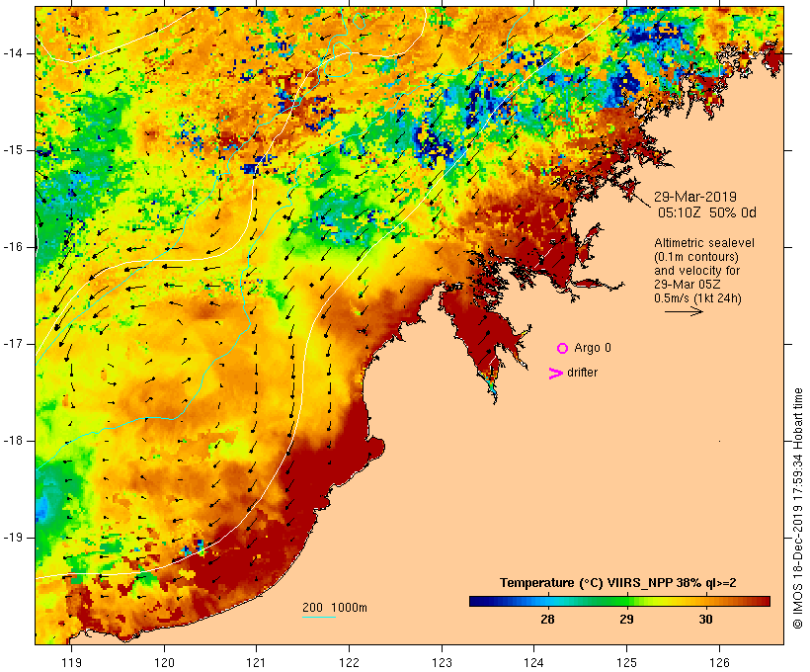Click the colorbar value 29
Screen dimensions: 810x672
coord(626,619)
